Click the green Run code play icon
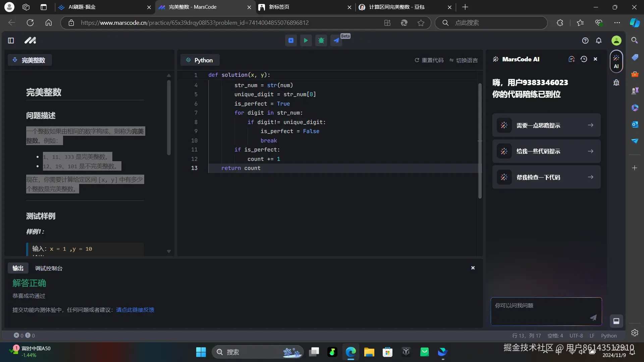This screenshot has height=362, width=644. tap(306, 41)
